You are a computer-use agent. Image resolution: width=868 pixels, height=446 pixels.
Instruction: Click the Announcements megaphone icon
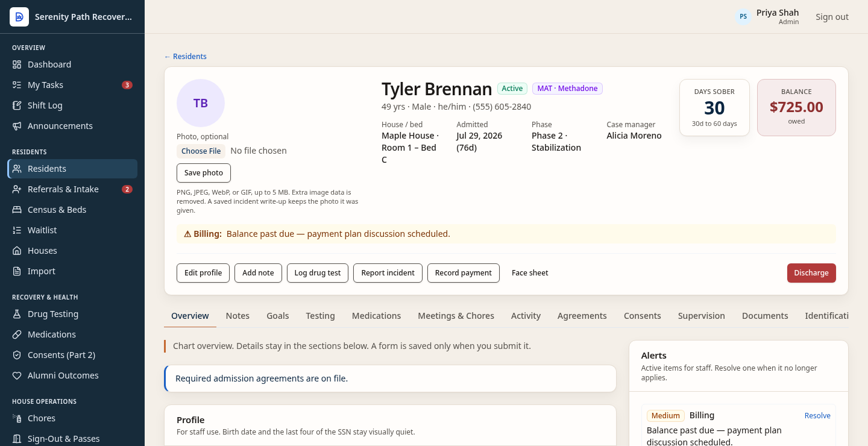click(17, 126)
